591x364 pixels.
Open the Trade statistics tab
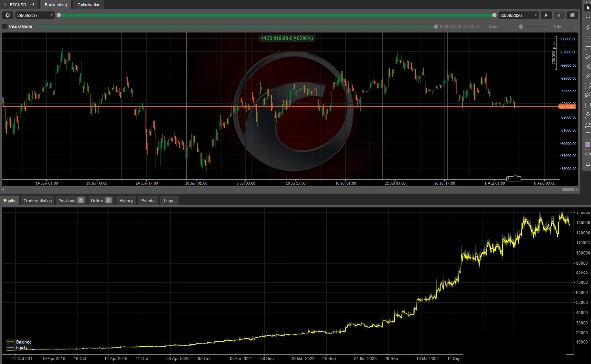[x=37, y=201]
